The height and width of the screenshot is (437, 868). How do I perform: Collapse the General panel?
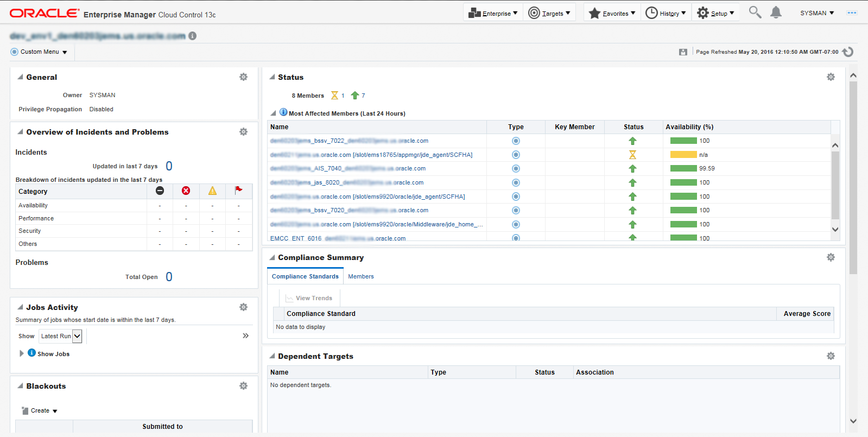pyautogui.click(x=20, y=77)
